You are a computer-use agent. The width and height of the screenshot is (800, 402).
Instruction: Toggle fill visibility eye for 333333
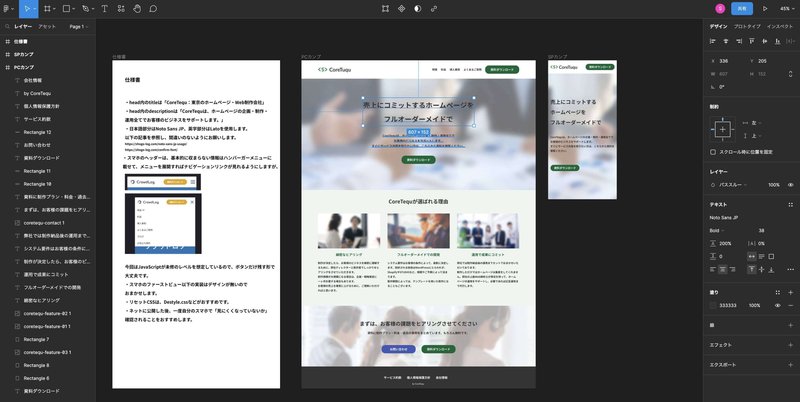coord(778,306)
